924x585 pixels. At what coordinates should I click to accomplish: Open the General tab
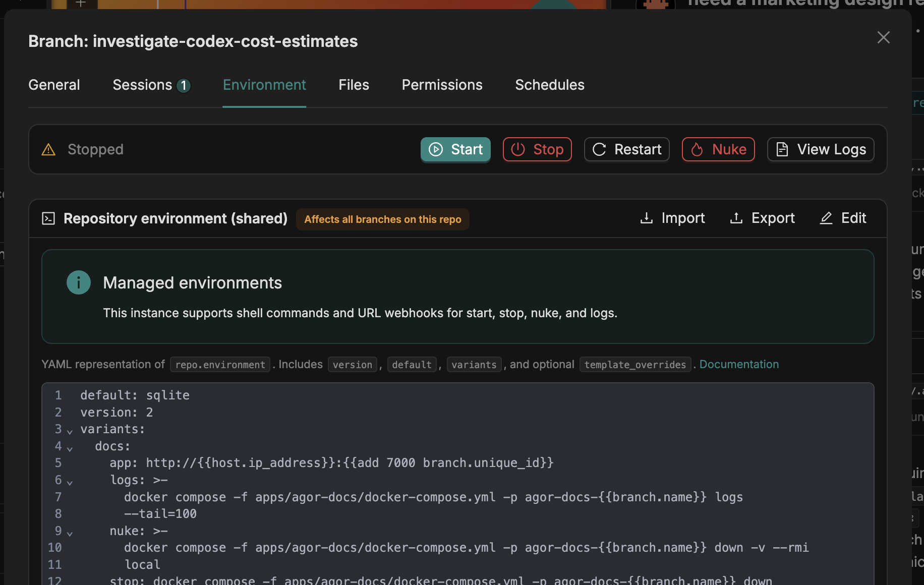coord(54,85)
